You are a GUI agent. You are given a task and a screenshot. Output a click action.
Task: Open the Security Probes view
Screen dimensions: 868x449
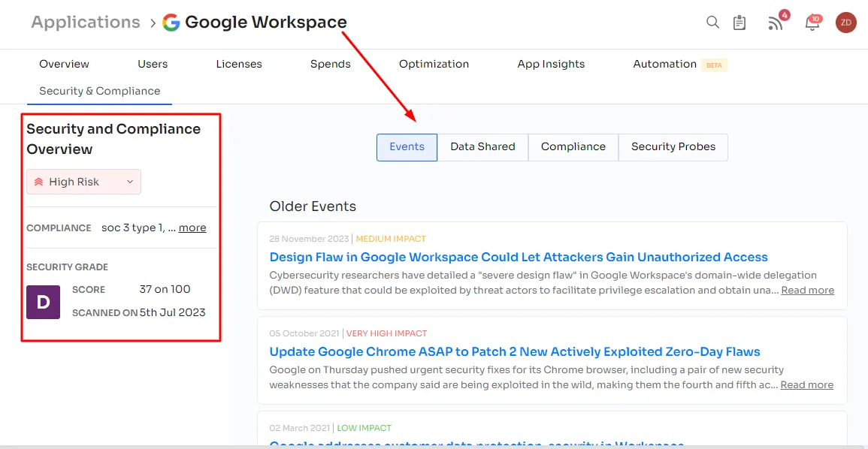click(673, 147)
